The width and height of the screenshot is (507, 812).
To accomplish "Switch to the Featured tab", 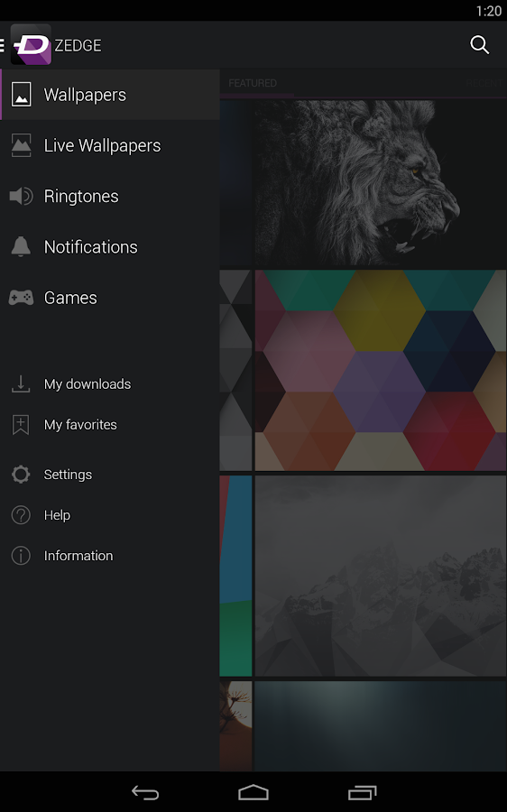I will [x=253, y=83].
